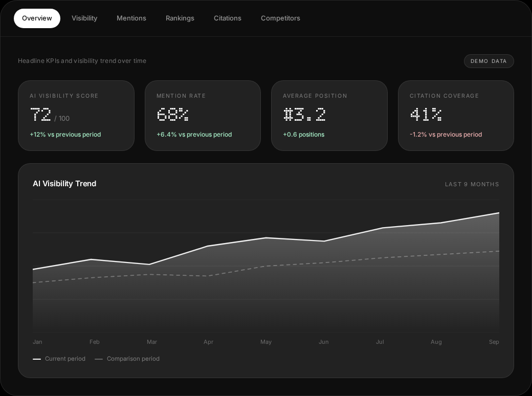The height and width of the screenshot is (396, 532).
Task: Click the Mar axis label
Action: pyautogui.click(x=151, y=342)
